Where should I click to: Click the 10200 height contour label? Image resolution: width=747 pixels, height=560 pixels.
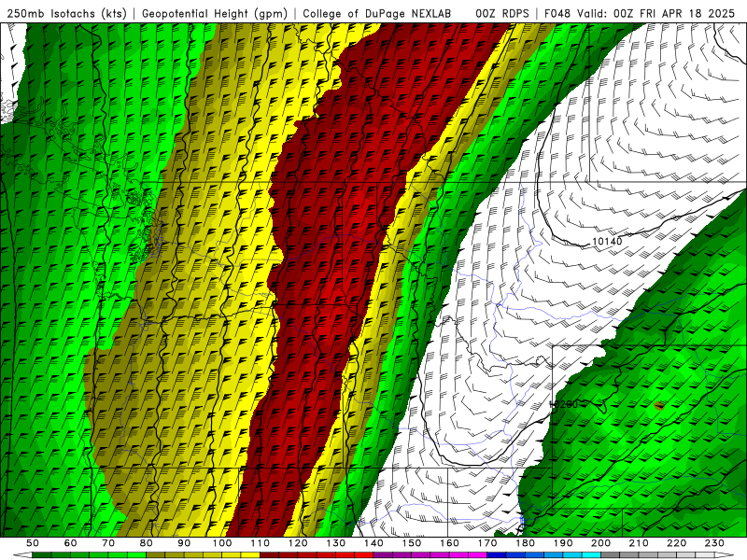point(564,404)
